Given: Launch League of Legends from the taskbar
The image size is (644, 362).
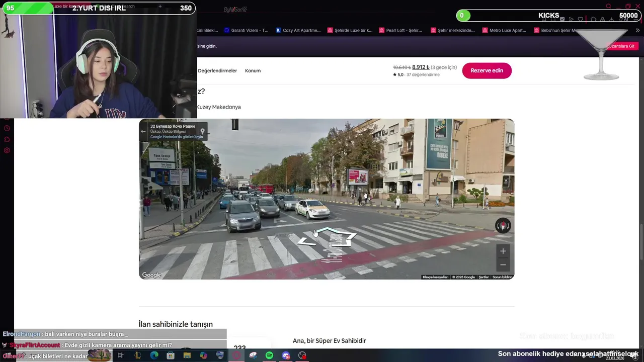Looking at the screenshot, I should (x=137, y=355).
